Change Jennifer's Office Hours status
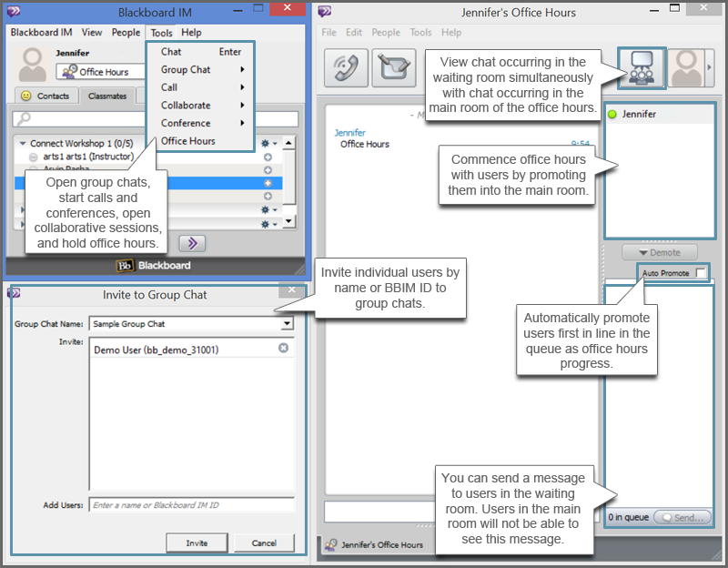Viewport: 728px width, 568px height. (x=101, y=72)
